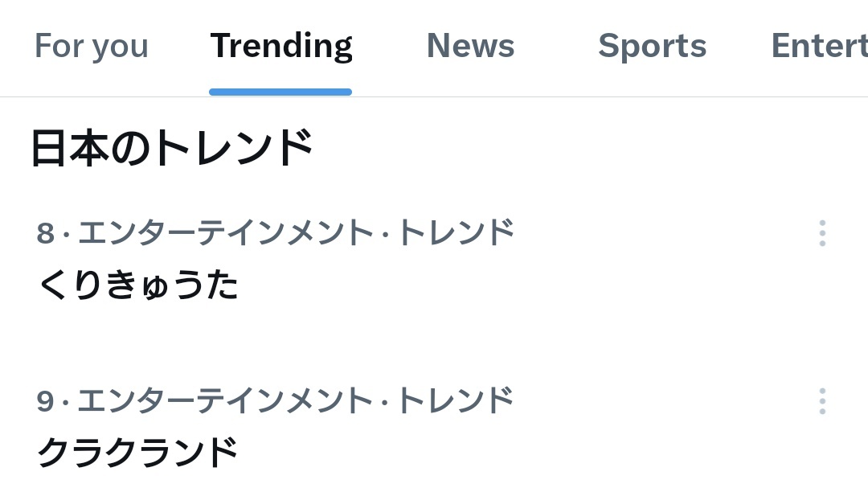
Task: Switch to the News tab
Action: (x=470, y=46)
